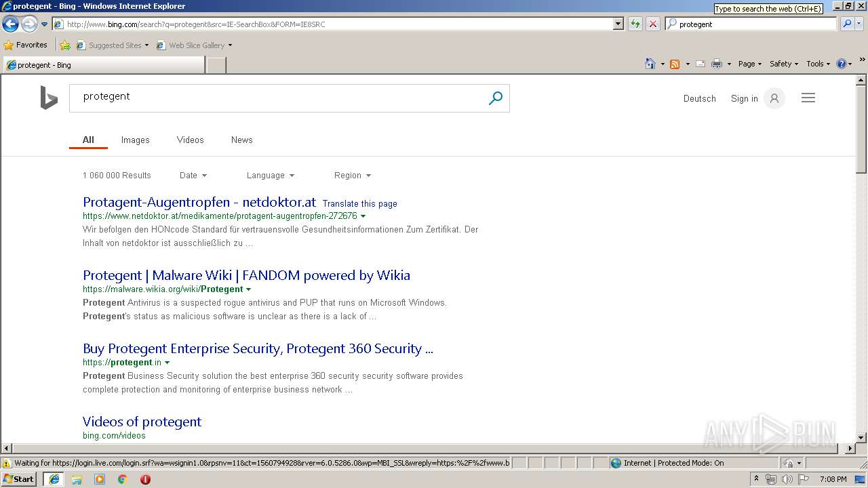Open the Tools menu
The height and width of the screenshot is (488, 868).
(818, 64)
